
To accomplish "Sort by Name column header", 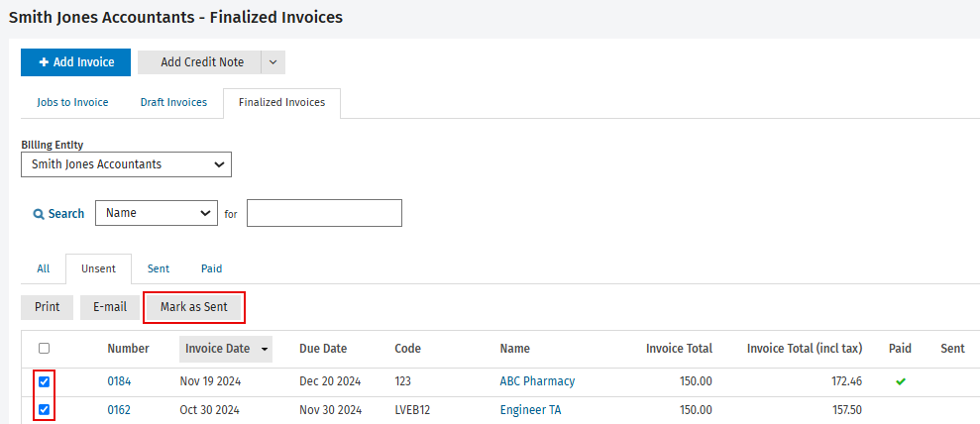I will (x=515, y=349).
